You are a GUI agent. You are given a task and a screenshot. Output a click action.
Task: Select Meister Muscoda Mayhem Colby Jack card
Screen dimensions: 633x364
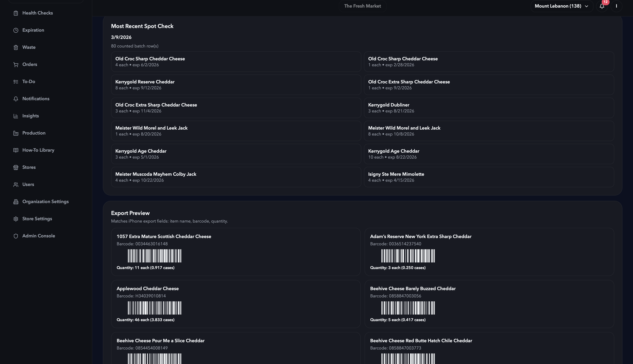[236, 177]
